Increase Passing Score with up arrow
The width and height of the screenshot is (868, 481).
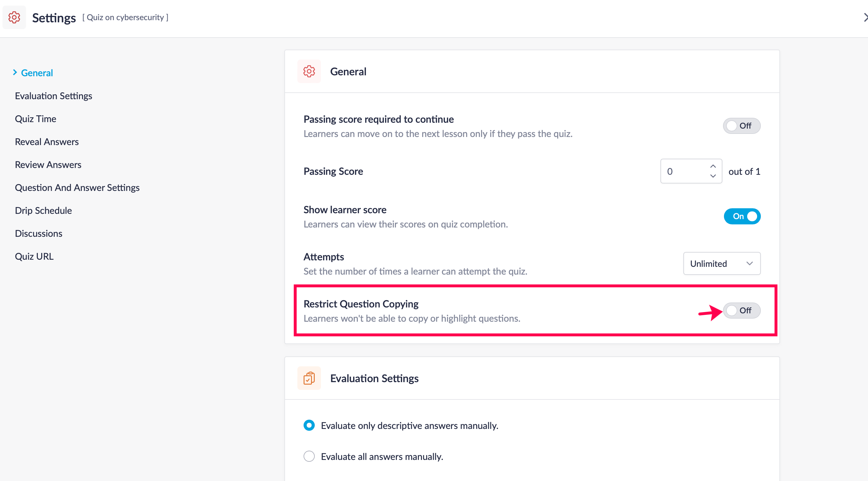pyautogui.click(x=713, y=166)
